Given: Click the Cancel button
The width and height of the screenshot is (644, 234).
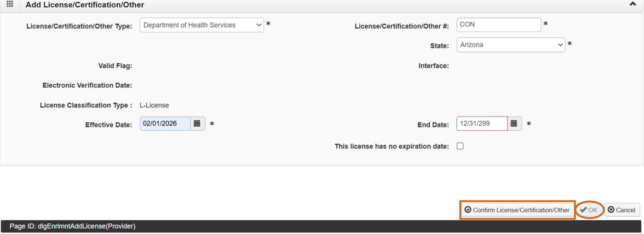Looking at the screenshot, I should (621, 210).
